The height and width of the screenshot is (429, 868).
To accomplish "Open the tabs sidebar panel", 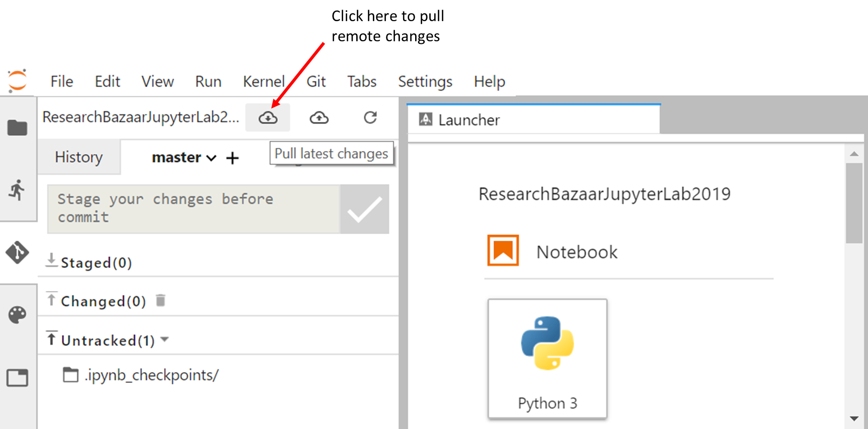I will 18,378.
